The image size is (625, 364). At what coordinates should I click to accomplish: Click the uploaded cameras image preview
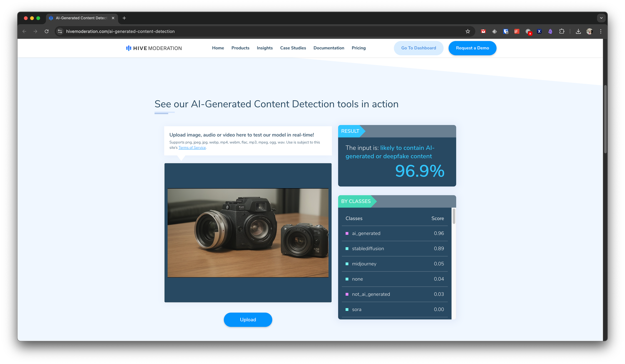[248, 233]
